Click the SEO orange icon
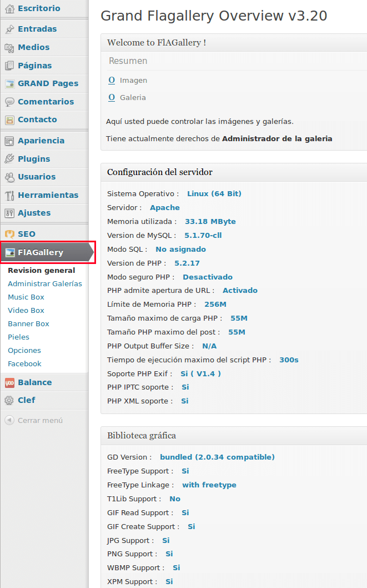The width and height of the screenshot is (367, 588). pyautogui.click(x=9, y=235)
